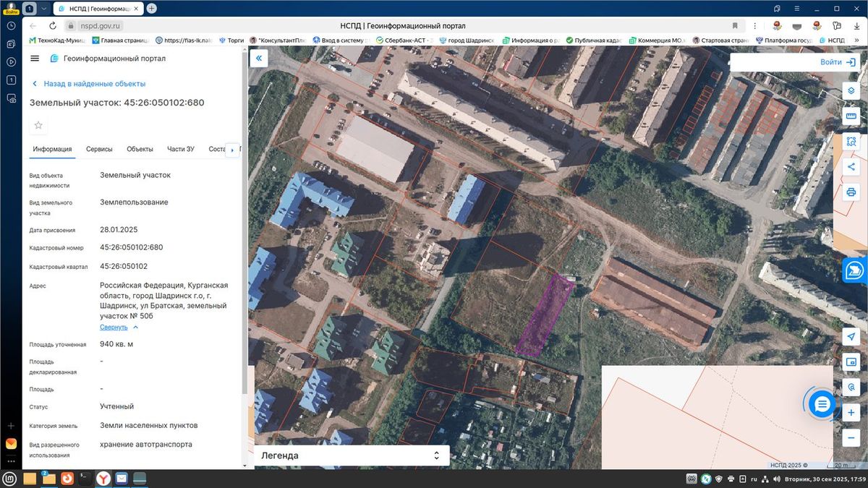
Task: Toggle the overview mini-map icon
Action: pyautogui.click(x=851, y=361)
